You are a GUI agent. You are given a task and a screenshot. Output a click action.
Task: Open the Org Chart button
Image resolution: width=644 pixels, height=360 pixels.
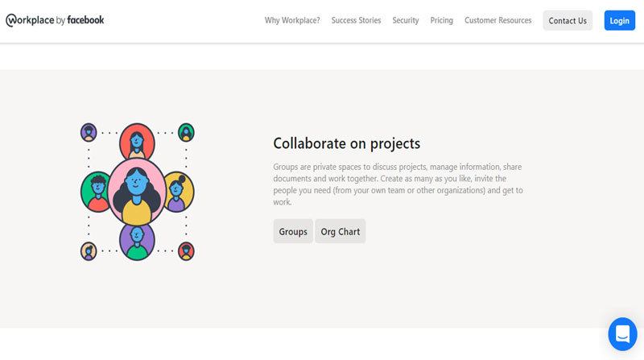click(x=340, y=231)
